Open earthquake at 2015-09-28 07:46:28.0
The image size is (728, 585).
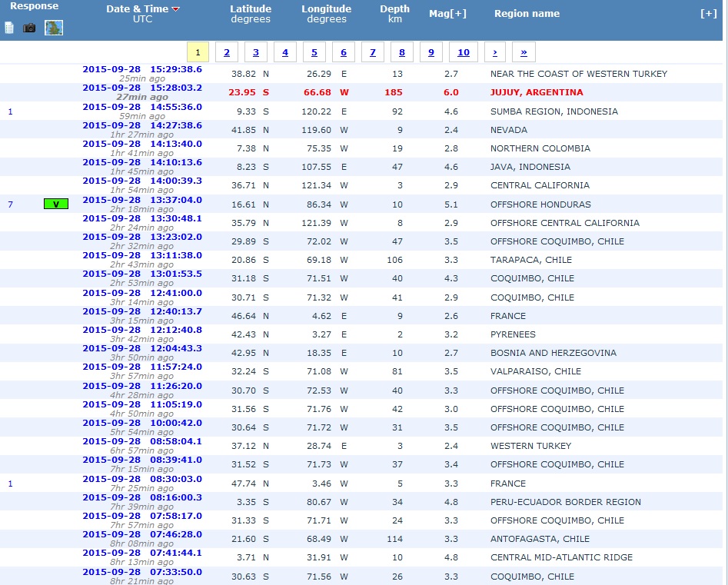[x=142, y=534]
